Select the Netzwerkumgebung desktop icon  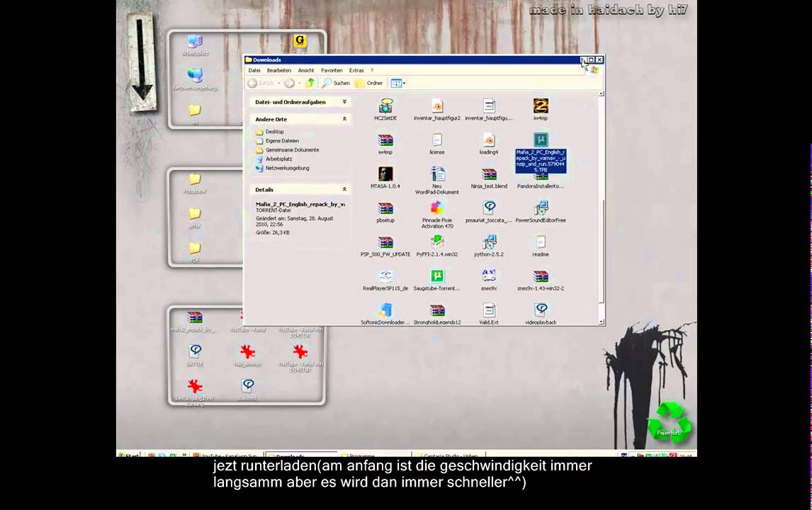pos(196,80)
